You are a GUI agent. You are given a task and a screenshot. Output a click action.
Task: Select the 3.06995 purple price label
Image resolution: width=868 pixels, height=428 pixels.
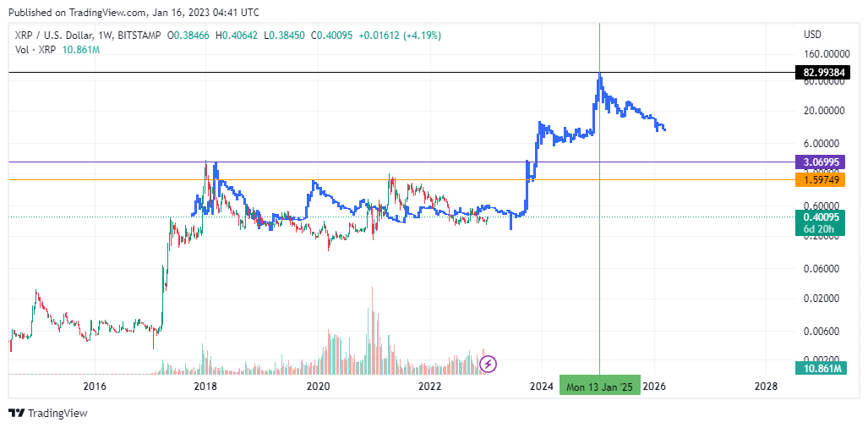[x=820, y=162]
